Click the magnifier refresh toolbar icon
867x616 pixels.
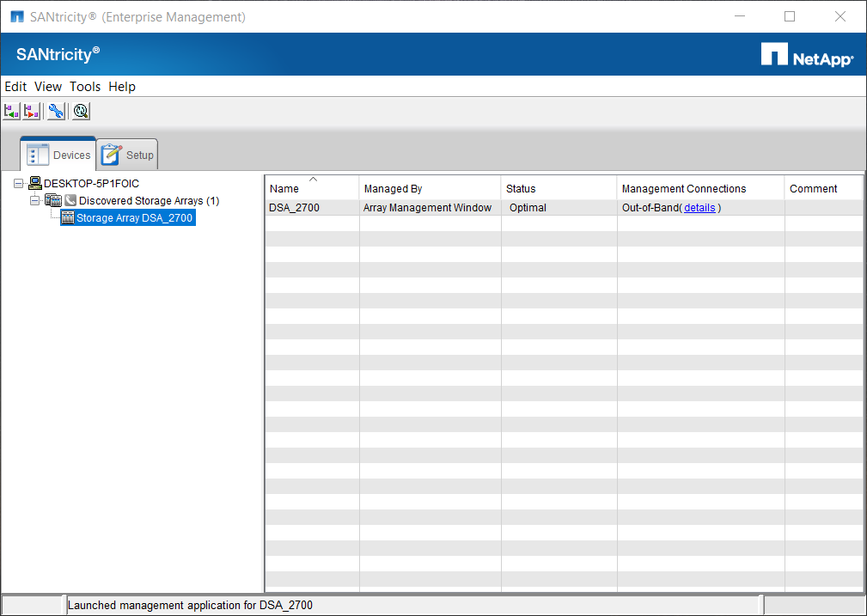[81, 111]
